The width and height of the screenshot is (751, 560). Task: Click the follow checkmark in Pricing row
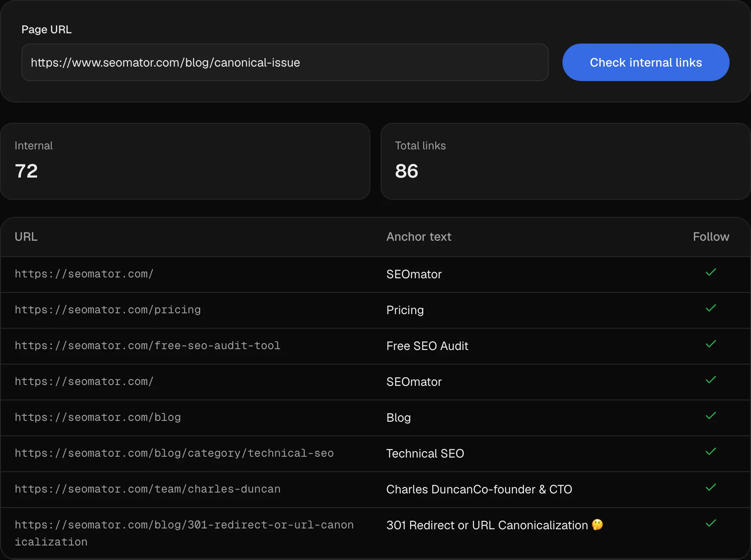pos(711,308)
